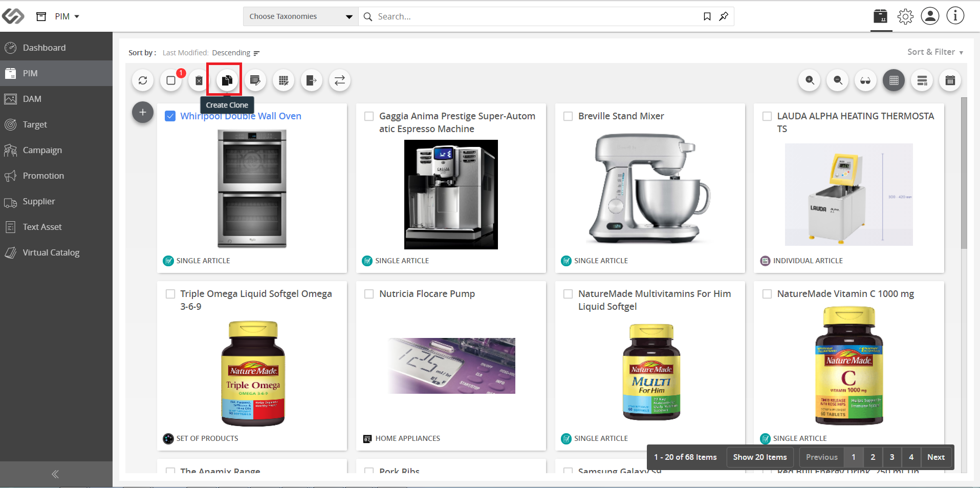The width and height of the screenshot is (980, 488).
Task: Open the LAUDA thermostat product image
Action: coord(849,195)
